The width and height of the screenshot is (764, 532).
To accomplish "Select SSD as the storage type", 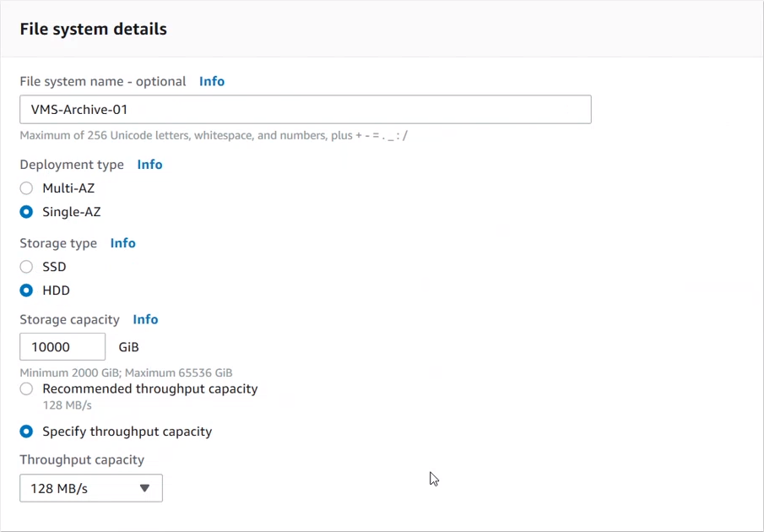I will click(x=27, y=267).
